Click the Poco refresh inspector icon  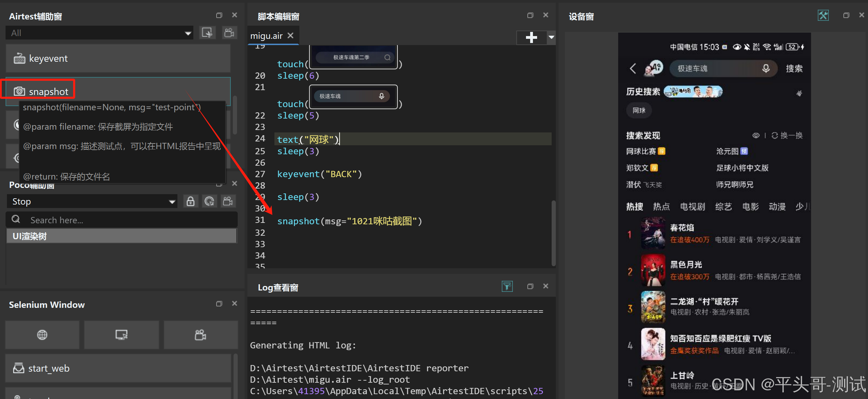pos(209,201)
